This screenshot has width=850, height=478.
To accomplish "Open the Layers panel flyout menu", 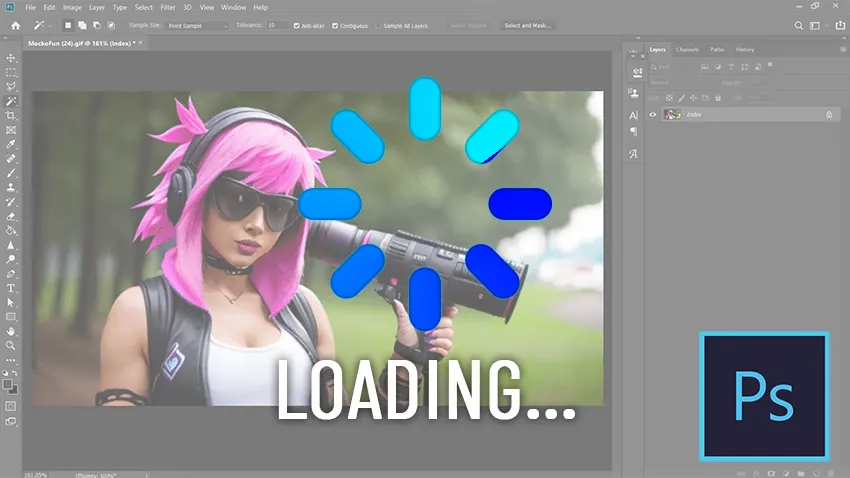I will click(843, 49).
